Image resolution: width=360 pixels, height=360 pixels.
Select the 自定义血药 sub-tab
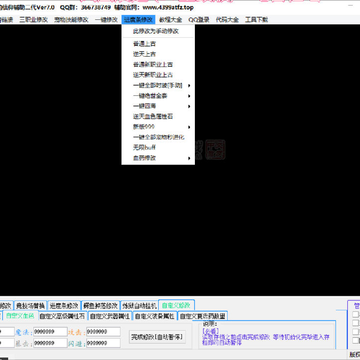(x=20, y=316)
